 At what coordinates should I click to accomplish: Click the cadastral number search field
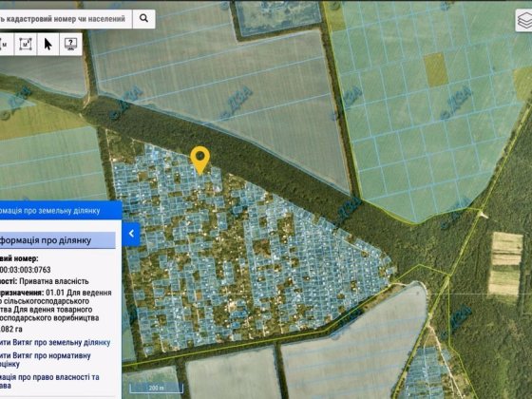(66, 19)
